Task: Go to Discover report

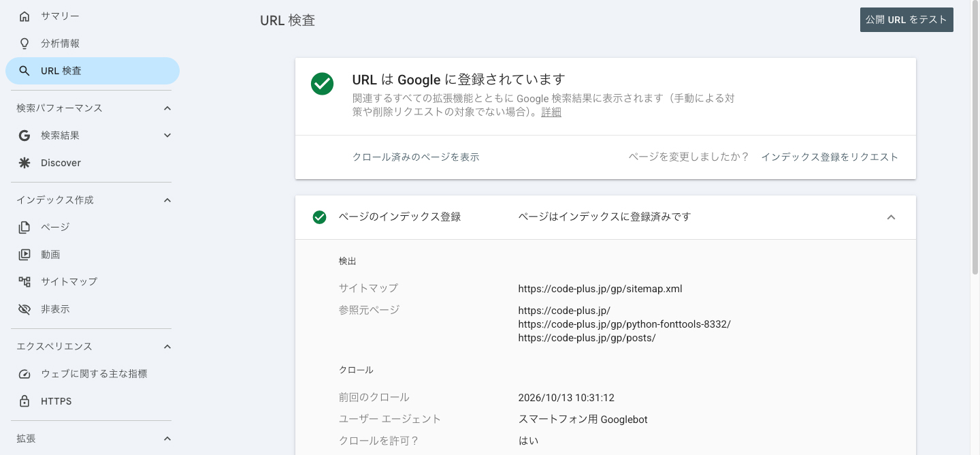Action: point(93,163)
